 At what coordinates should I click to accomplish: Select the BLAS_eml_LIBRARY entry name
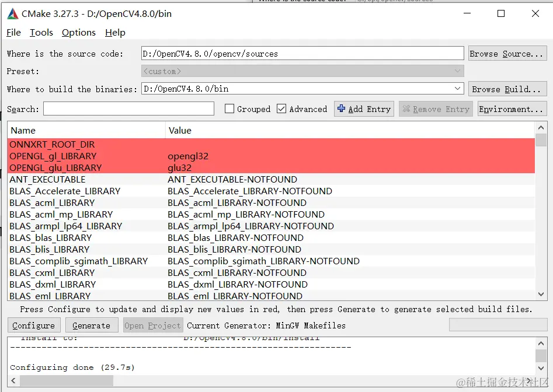(x=50, y=296)
